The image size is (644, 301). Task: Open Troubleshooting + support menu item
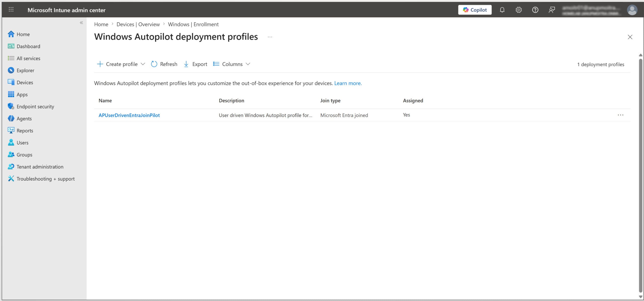[x=46, y=179]
